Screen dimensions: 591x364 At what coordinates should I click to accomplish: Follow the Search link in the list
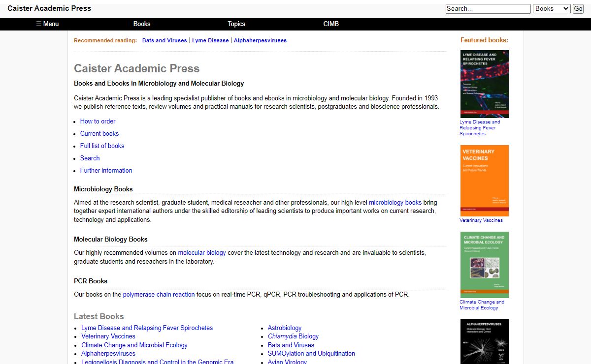click(90, 158)
